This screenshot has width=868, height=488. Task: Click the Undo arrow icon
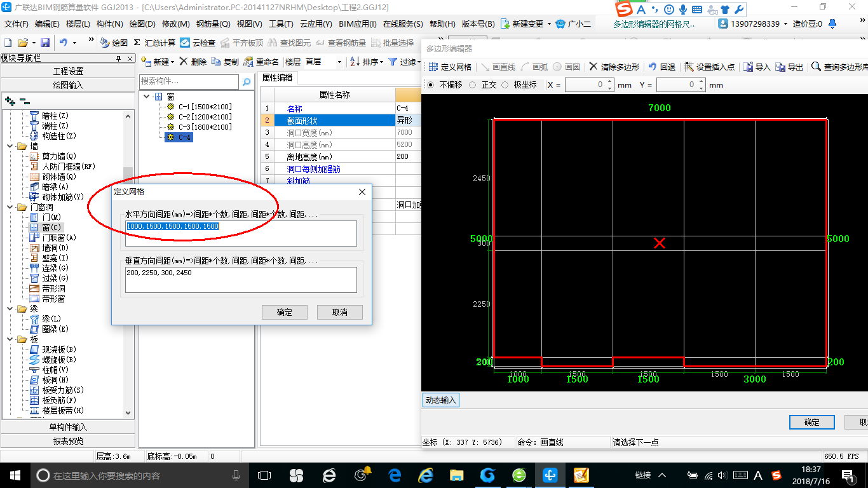pyautogui.click(x=64, y=43)
